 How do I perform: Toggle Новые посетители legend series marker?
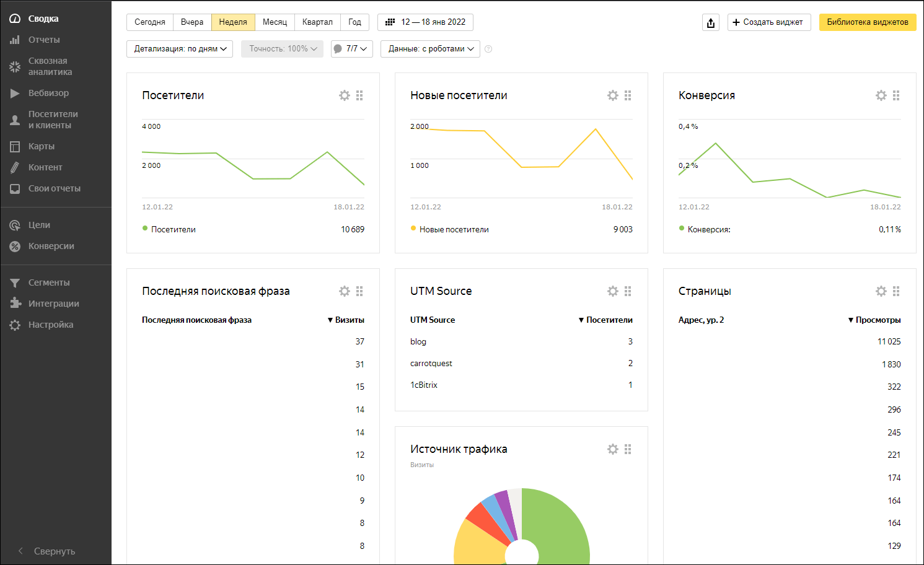pos(413,229)
